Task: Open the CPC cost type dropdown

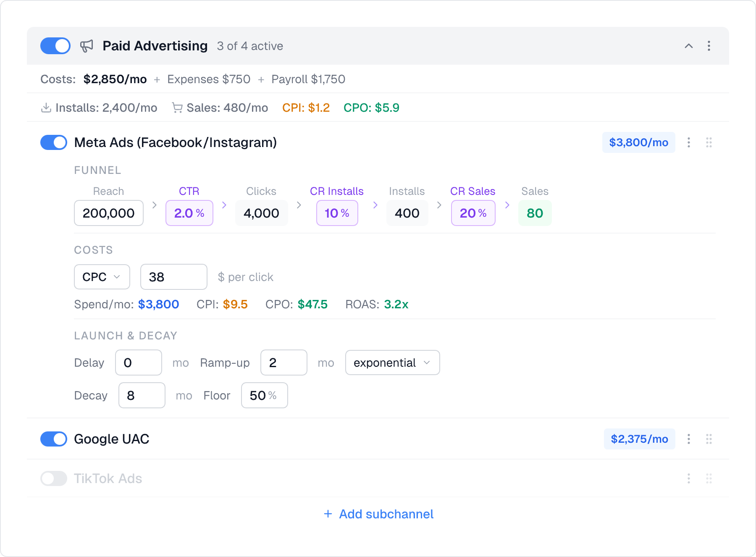Action: (x=102, y=277)
